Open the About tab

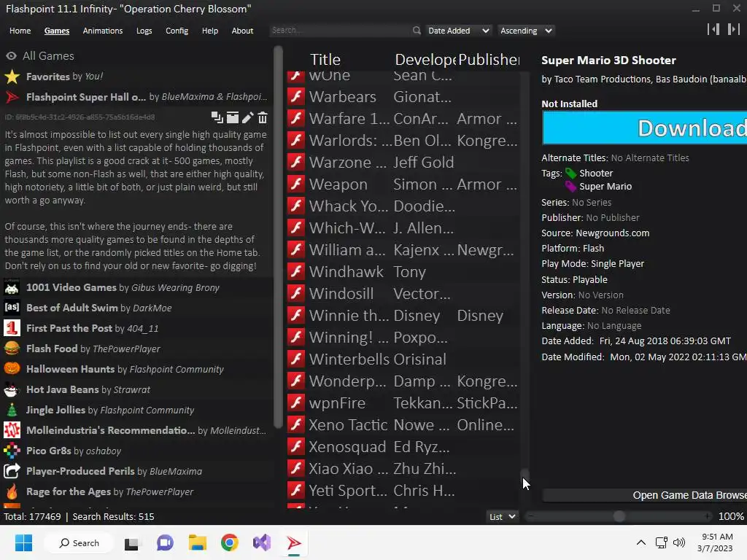point(242,31)
